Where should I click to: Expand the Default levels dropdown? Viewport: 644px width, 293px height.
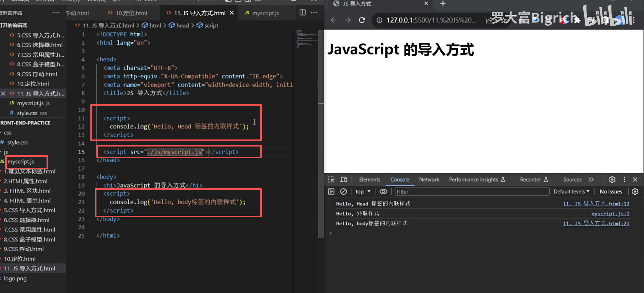tap(571, 191)
